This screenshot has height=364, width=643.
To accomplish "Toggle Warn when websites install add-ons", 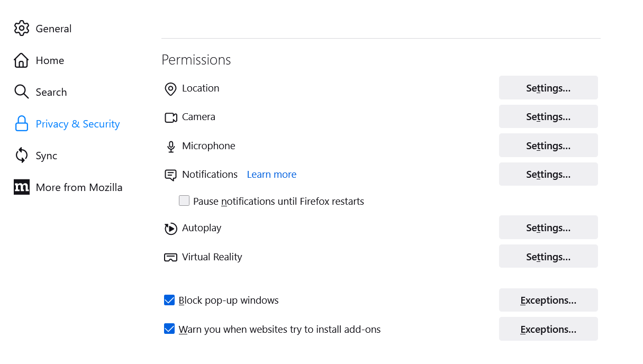I will click(169, 329).
